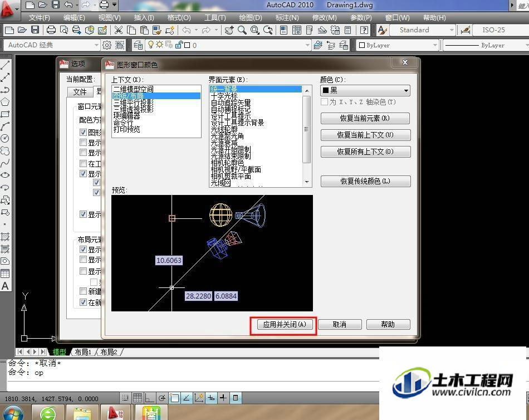Toggle Ortho Mode in status bar
This screenshot has height=420, width=529.
click(149, 398)
